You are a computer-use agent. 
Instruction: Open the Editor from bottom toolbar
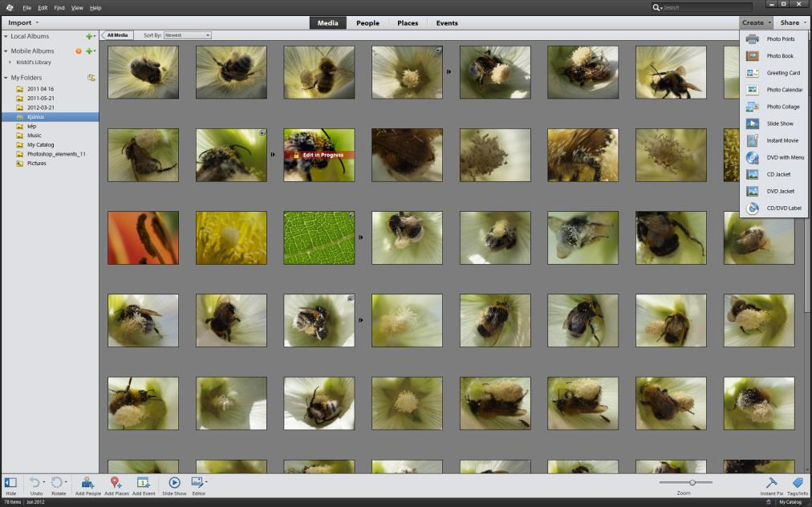[197, 486]
